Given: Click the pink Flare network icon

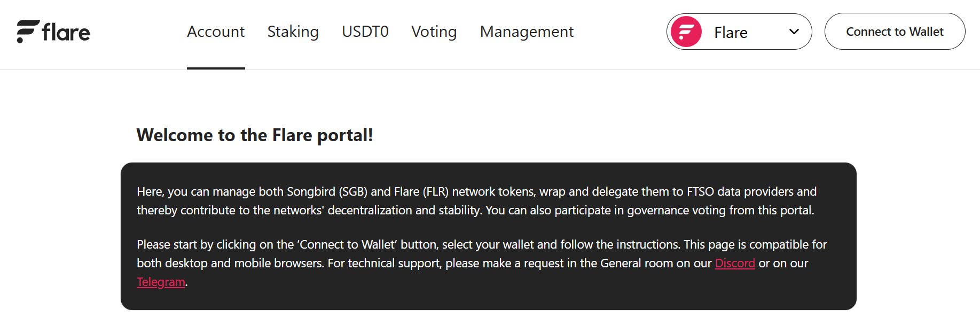Looking at the screenshot, I should (686, 32).
